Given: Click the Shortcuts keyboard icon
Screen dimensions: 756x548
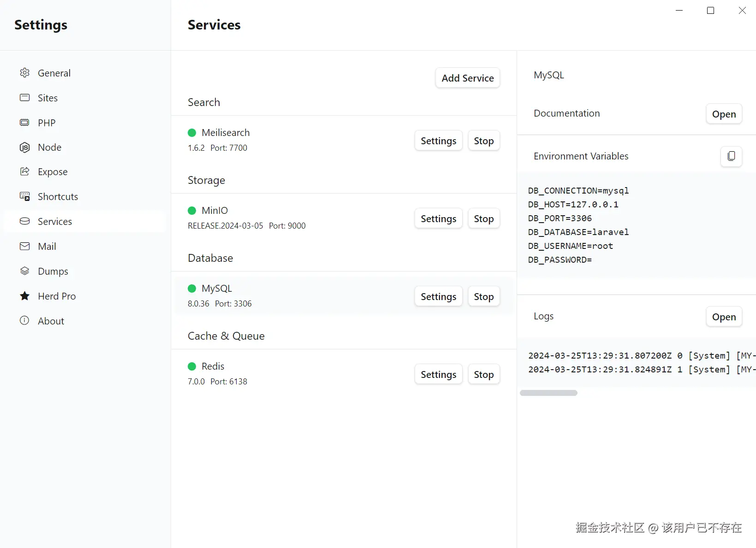Looking at the screenshot, I should (25, 197).
